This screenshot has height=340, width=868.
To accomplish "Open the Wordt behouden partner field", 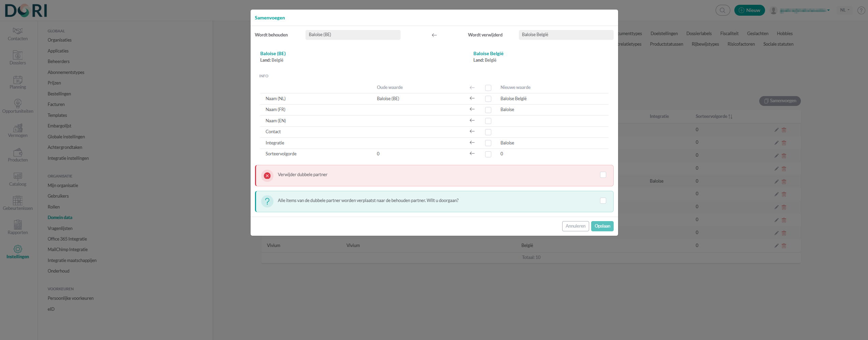I will (x=353, y=35).
